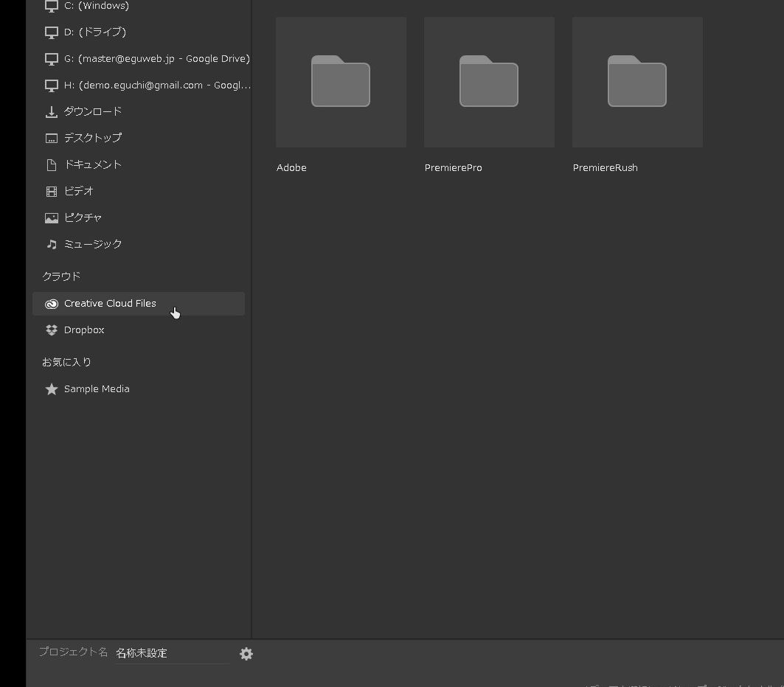Open the PremierePro folder thumbnail

point(489,83)
